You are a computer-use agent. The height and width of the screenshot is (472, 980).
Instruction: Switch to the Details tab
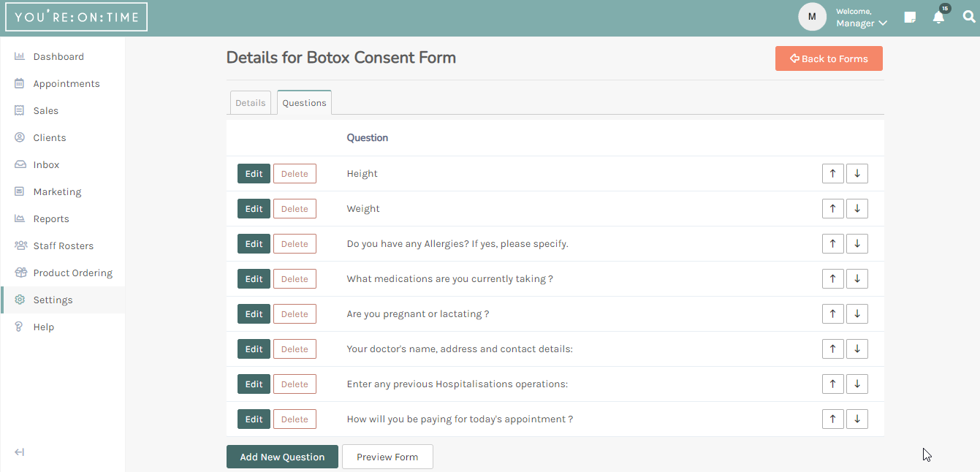point(250,103)
